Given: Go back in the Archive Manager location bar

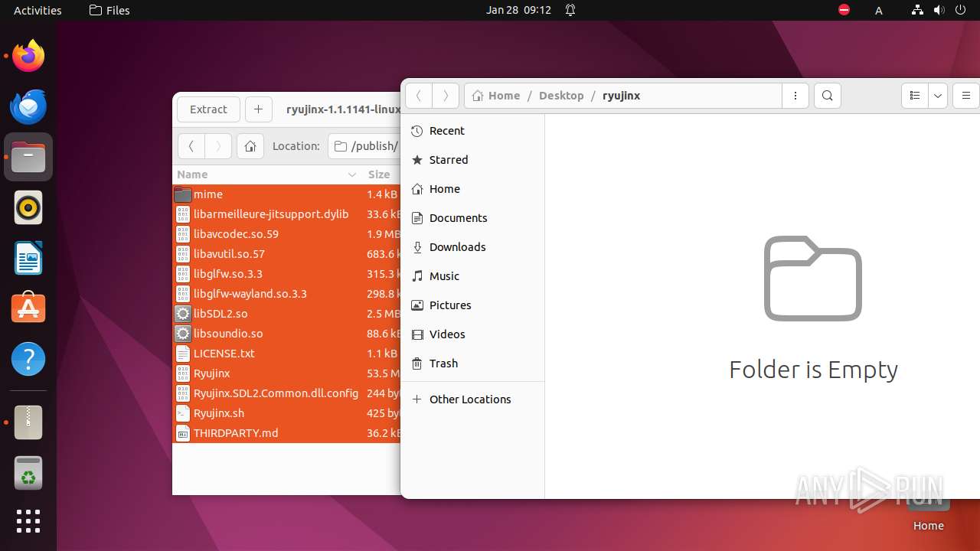Looking at the screenshot, I should point(191,146).
